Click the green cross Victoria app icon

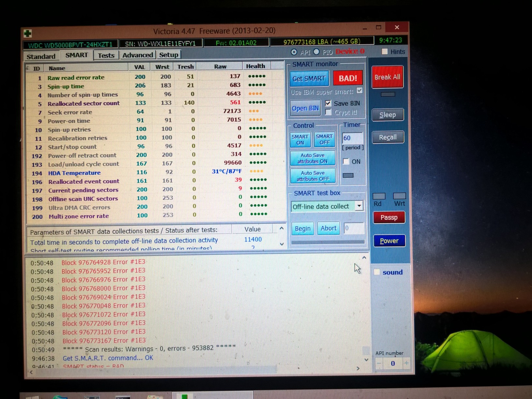(28, 33)
